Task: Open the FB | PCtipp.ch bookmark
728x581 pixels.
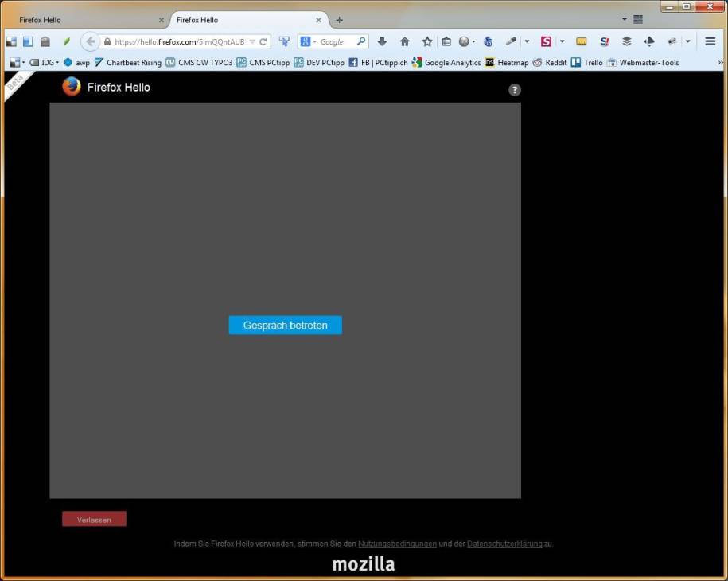Action: tap(379, 63)
